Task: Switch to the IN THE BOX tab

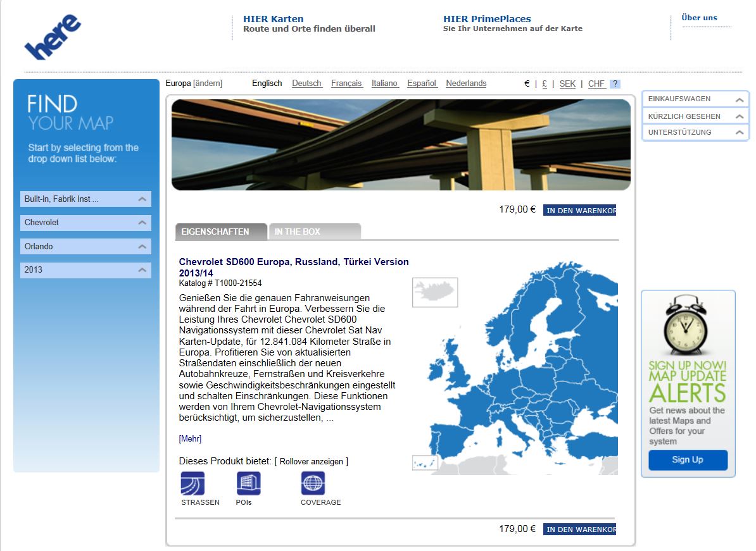Action: pyautogui.click(x=315, y=232)
